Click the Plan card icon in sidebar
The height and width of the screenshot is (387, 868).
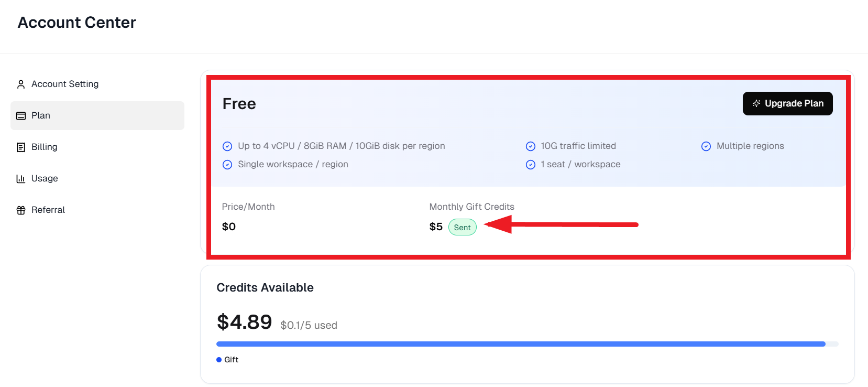point(21,116)
